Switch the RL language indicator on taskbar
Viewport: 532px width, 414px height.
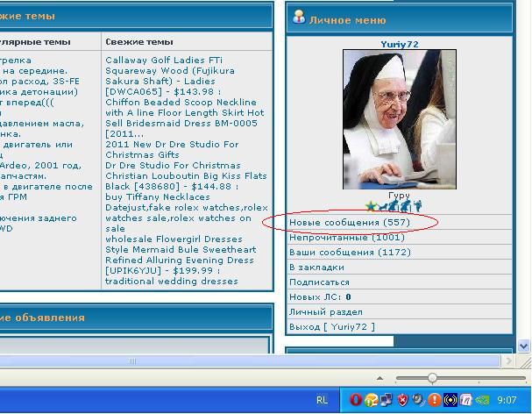point(322,400)
